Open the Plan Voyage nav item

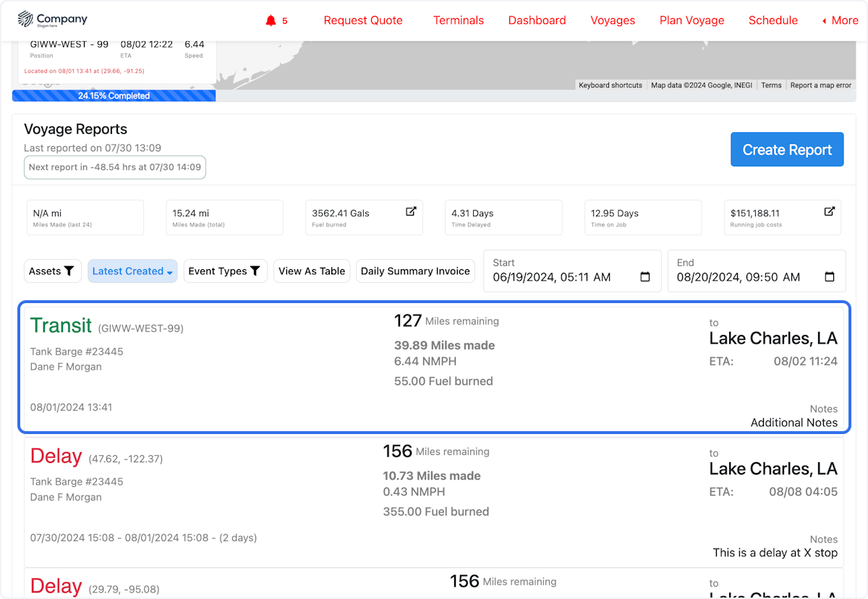[692, 20]
